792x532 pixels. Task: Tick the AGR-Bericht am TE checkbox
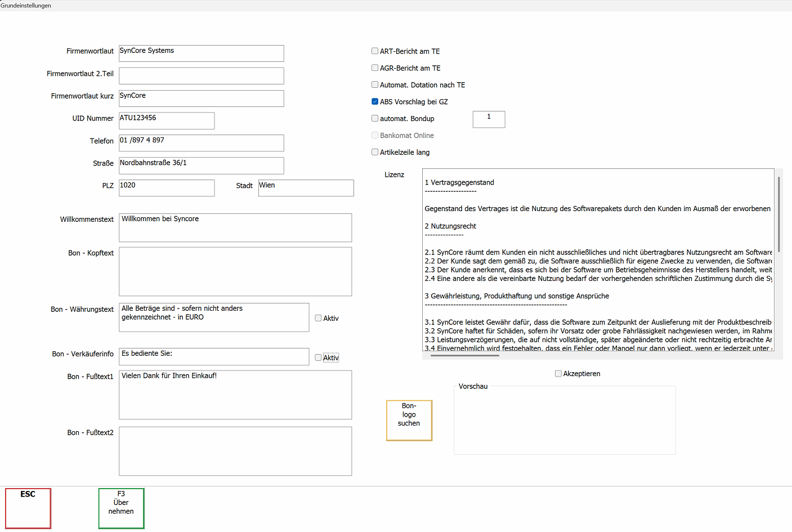pos(375,68)
